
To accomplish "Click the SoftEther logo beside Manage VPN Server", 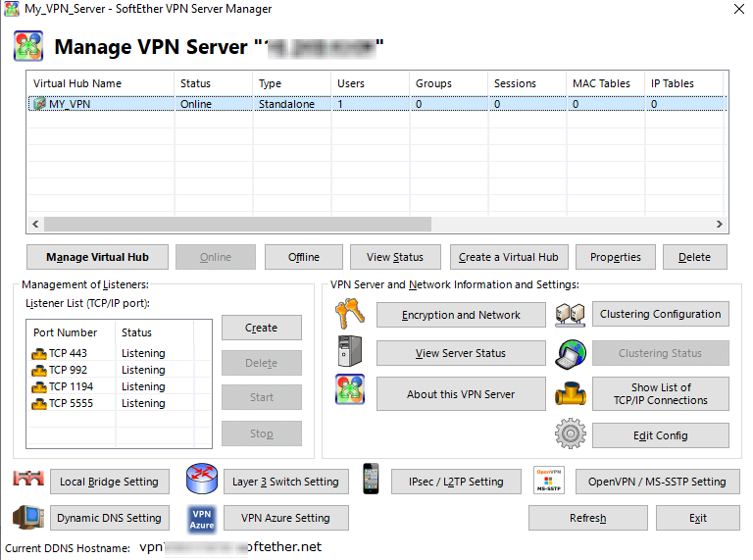I will 28,46.
